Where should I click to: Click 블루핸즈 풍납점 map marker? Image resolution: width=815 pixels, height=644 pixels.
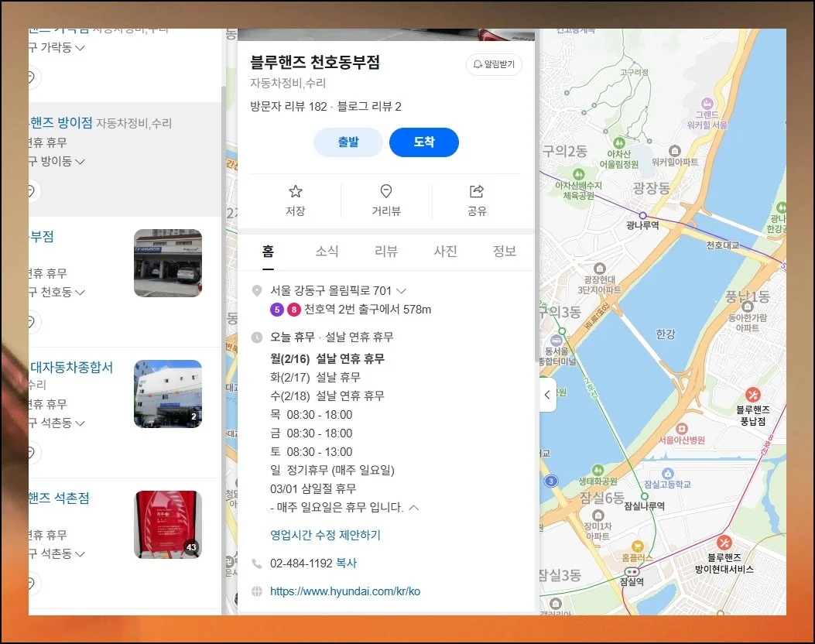[x=752, y=396]
